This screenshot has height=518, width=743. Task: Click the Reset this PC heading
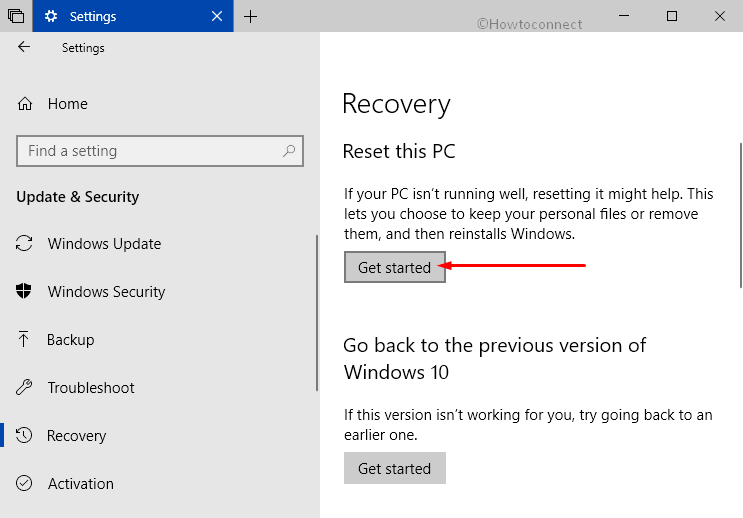[399, 151]
